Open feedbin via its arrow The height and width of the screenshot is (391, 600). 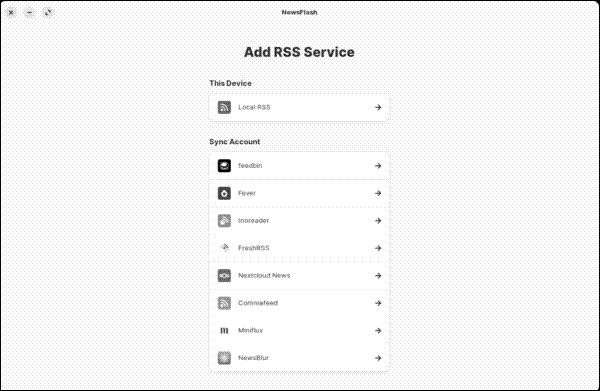point(378,166)
